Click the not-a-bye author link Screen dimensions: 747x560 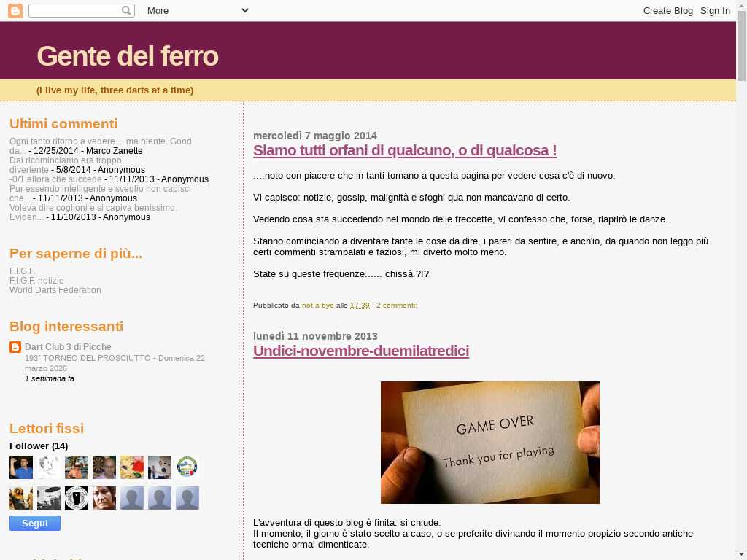pyautogui.click(x=317, y=306)
